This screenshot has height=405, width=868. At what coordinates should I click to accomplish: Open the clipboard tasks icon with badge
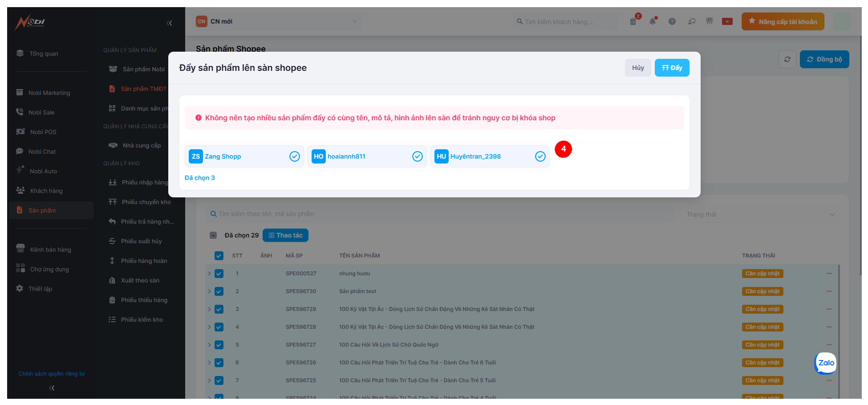[x=633, y=21]
